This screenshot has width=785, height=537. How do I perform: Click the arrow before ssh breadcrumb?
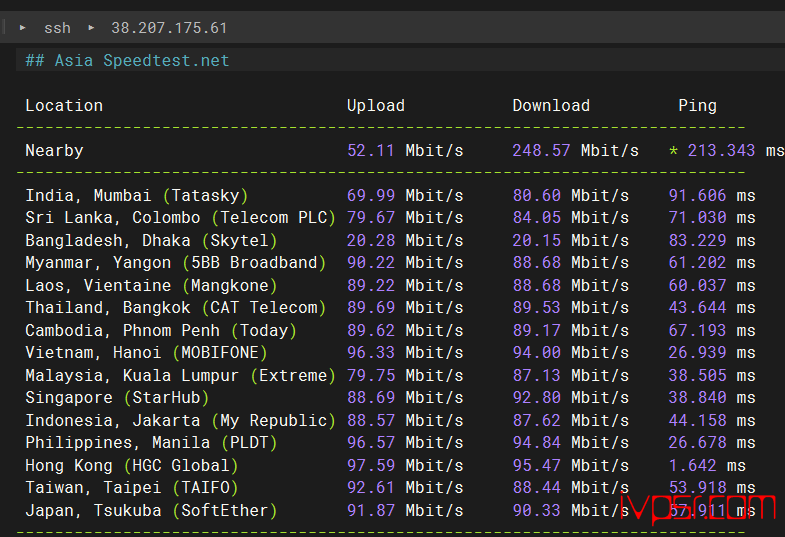(x=23, y=28)
